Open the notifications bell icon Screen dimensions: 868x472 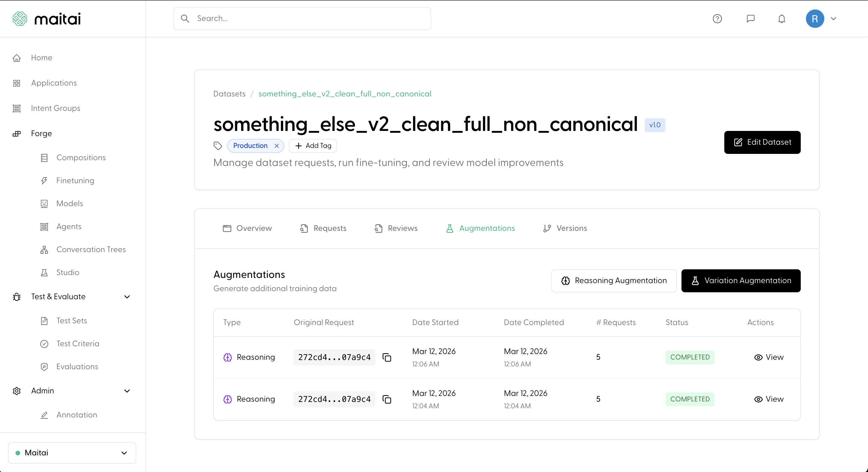coord(781,18)
